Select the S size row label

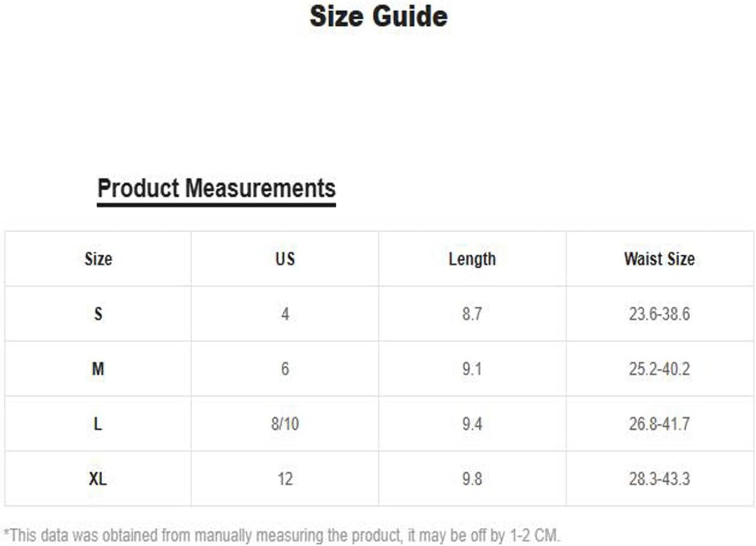click(x=98, y=314)
